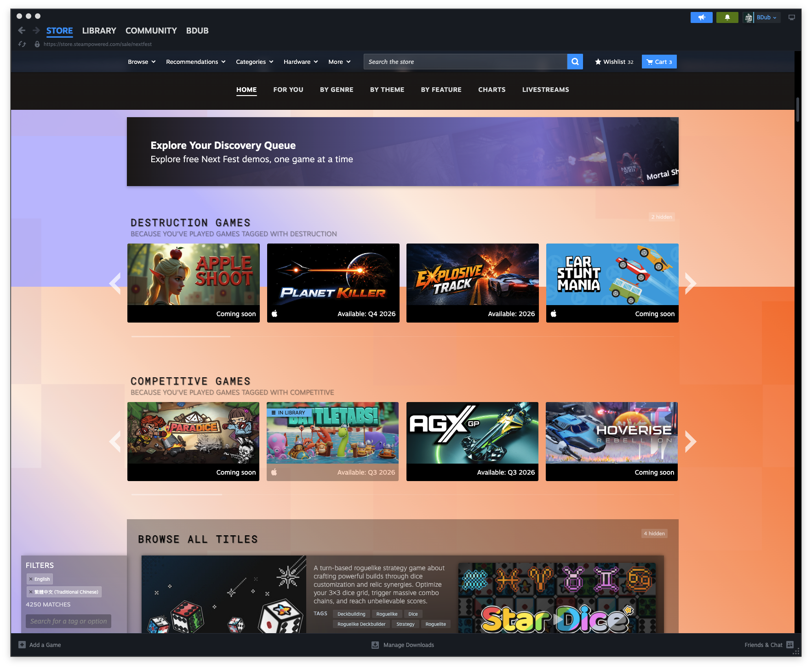Screen dimensions: 812x669
Task: Show previous Destruction Games carousel items
Action: point(115,283)
